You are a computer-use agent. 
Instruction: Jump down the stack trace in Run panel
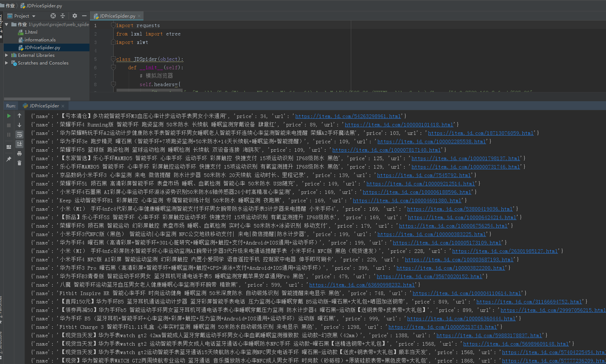point(19,125)
